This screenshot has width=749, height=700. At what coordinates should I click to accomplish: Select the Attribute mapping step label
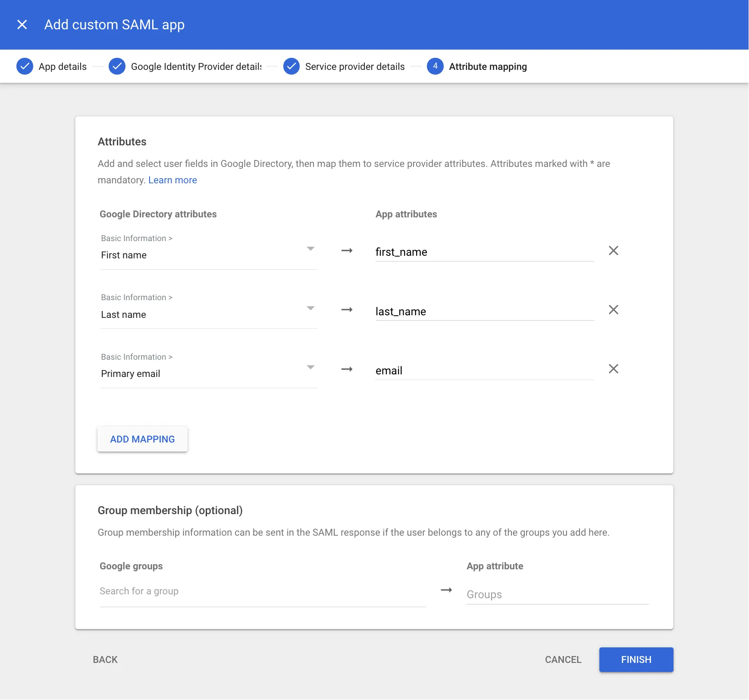point(488,66)
